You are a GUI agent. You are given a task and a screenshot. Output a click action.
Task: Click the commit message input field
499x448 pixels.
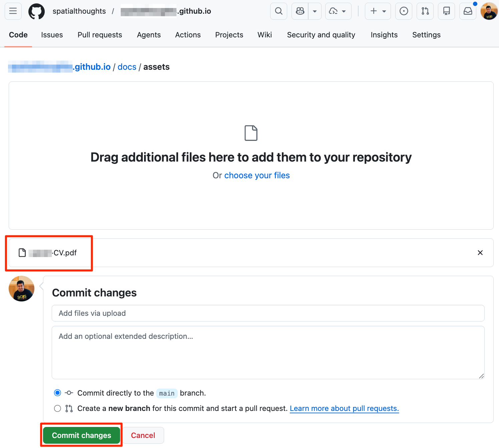[268, 313]
